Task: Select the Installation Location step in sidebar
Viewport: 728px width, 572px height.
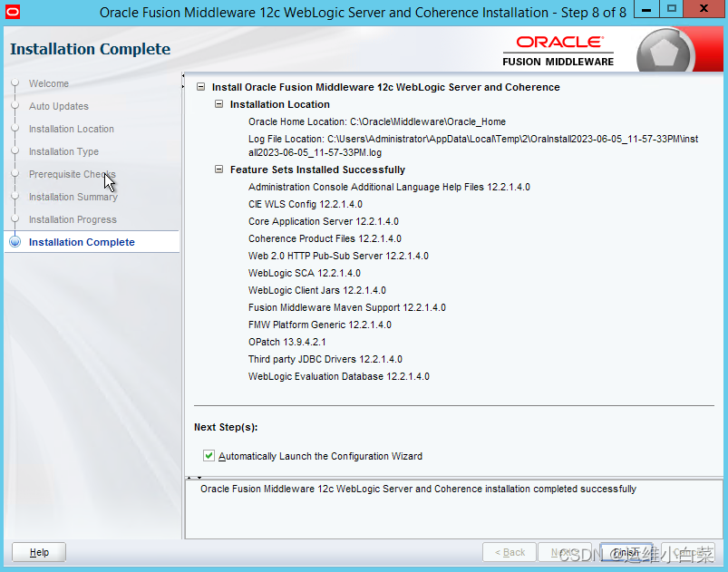Action: pos(71,129)
